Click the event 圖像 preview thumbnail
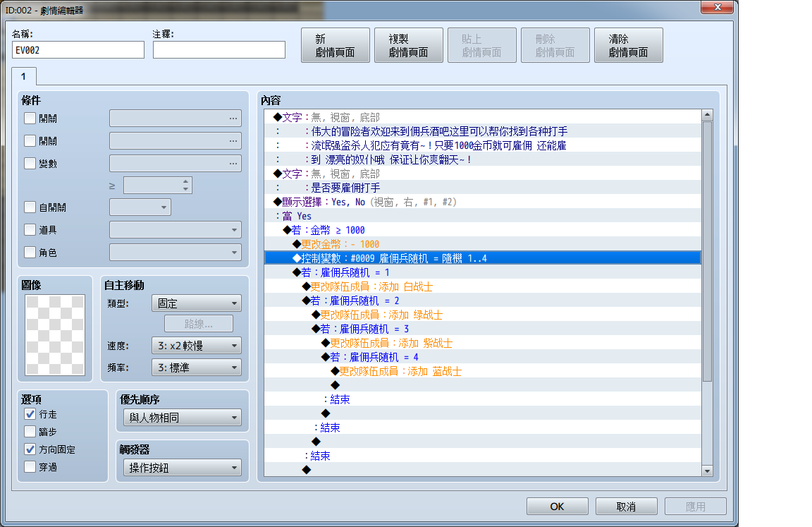This screenshot has height=527, width=812. coord(55,334)
